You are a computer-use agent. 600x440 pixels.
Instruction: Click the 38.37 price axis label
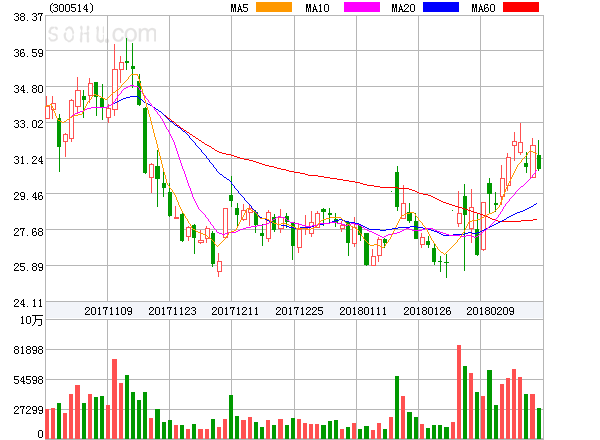(28, 17)
